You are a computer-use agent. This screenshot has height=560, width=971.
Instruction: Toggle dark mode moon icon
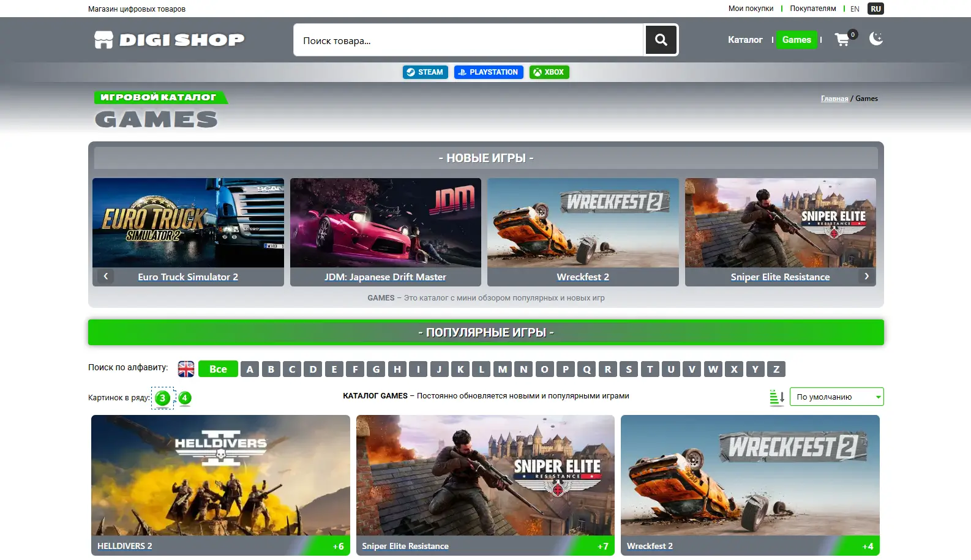[x=876, y=39]
